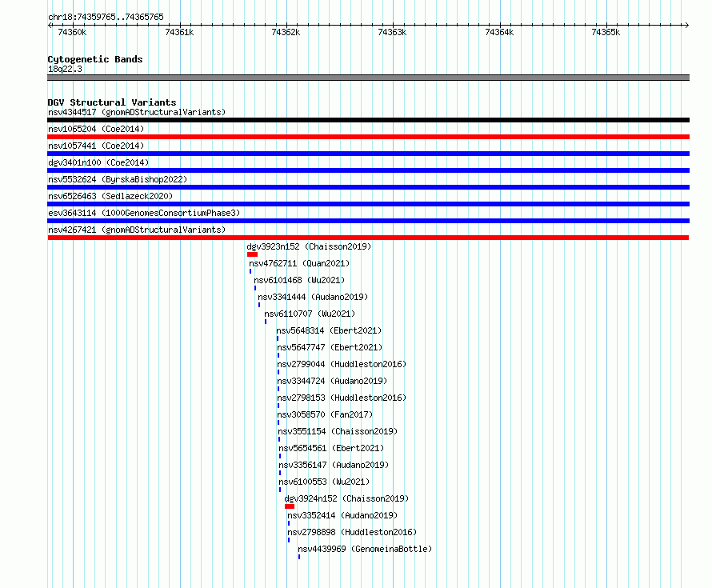Open nsv3344724 (Audano2019) variant

click(332, 381)
